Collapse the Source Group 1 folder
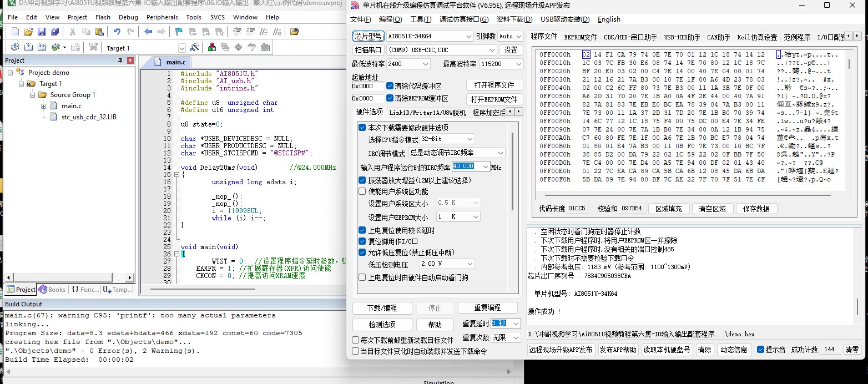 click(33, 95)
